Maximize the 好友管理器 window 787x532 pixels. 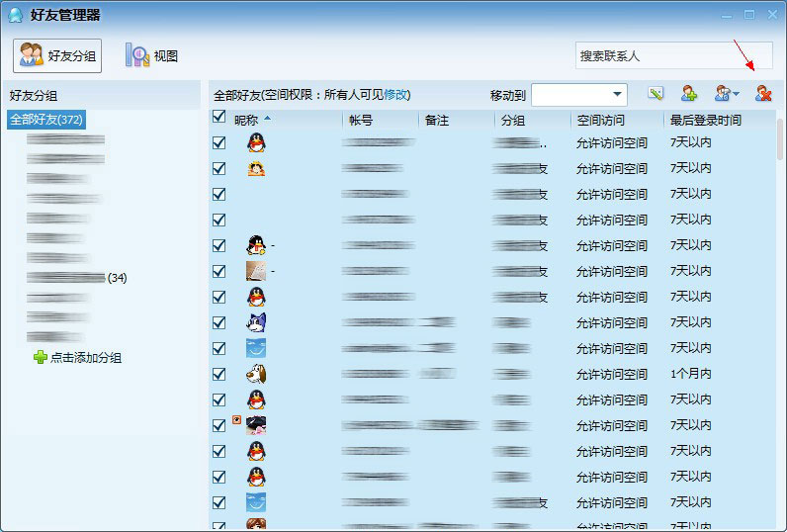click(749, 15)
